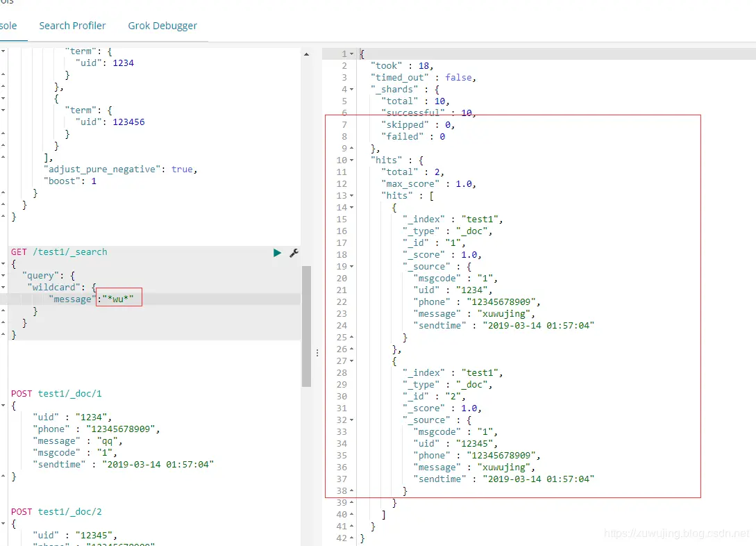
Task: Collapse the second hit object at line 27
Action: click(x=351, y=361)
